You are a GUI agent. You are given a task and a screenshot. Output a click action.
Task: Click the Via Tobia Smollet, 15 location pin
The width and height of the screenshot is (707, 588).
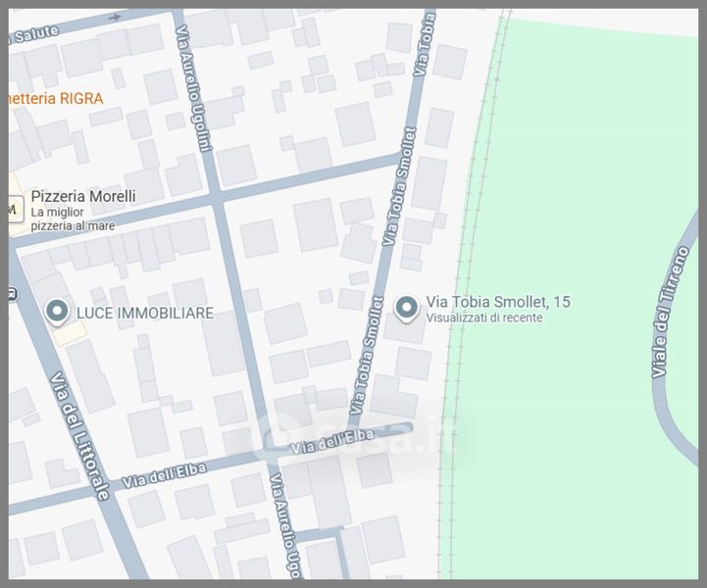(406, 309)
